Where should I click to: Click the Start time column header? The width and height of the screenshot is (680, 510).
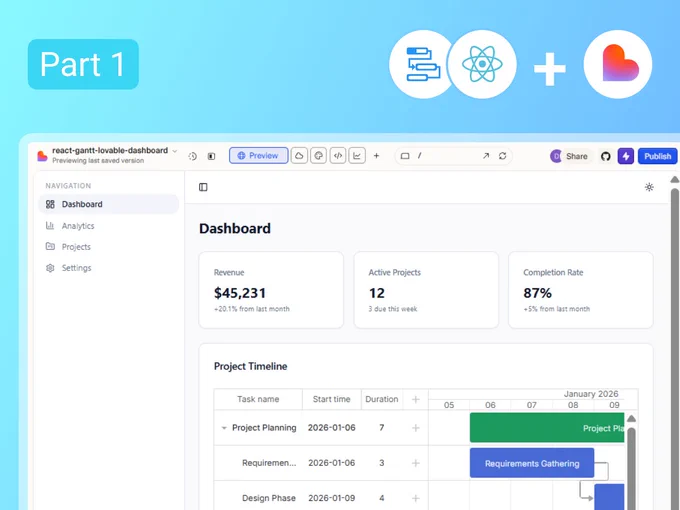[332, 399]
